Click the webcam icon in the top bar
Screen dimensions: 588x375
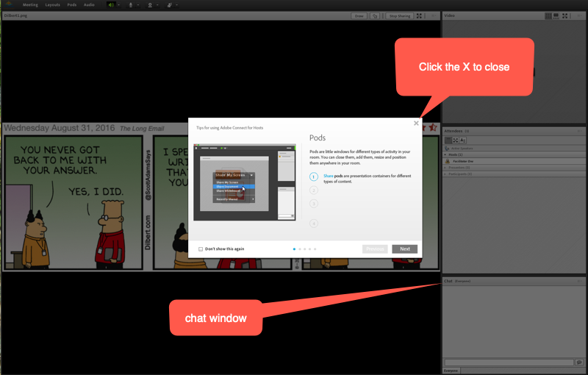point(149,4)
